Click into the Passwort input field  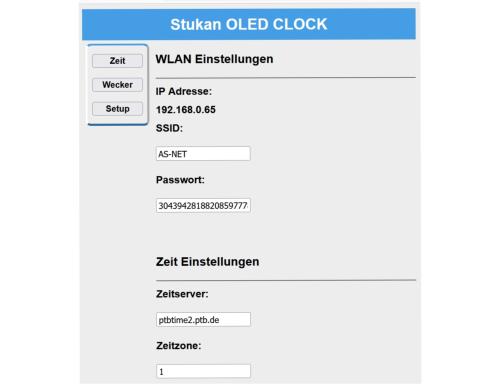(203, 205)
